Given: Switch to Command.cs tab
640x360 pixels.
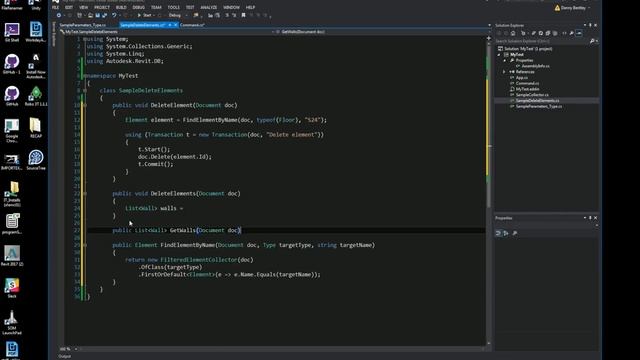Looking at the screenshot, I should click(192, 25).
